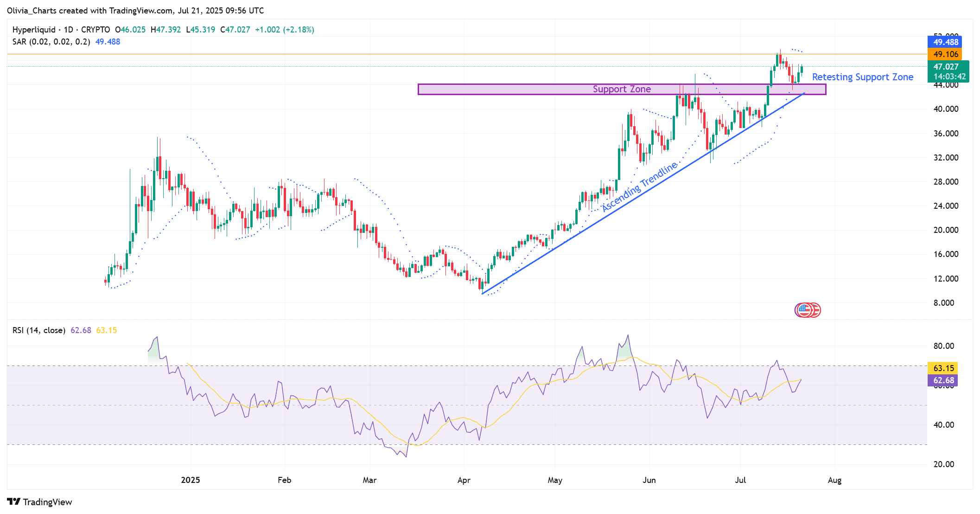
Task: Click the yellow 63.15 RSI value tag
Action: point(943,368)
